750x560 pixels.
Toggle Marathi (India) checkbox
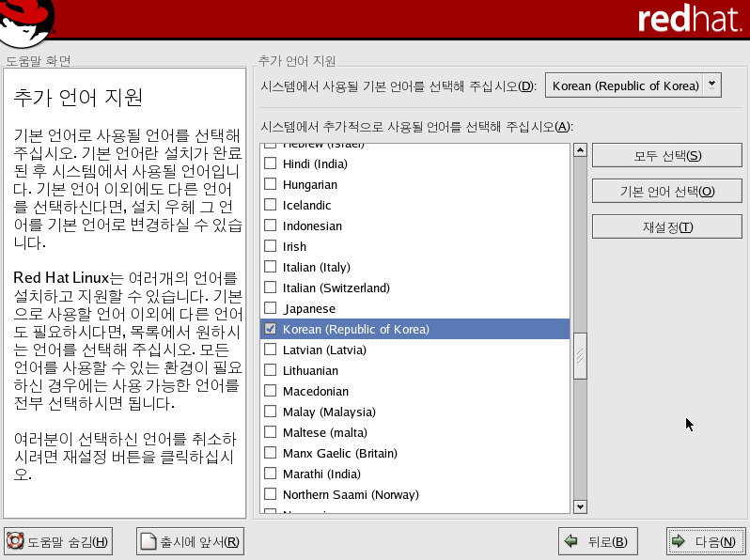271,474
